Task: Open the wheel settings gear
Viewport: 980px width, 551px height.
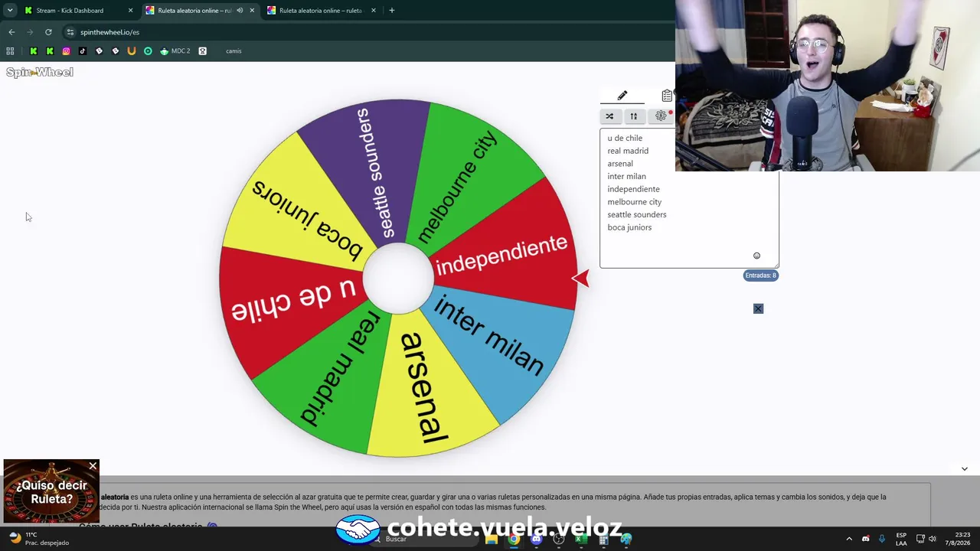Action: click(x=661, y=116)
